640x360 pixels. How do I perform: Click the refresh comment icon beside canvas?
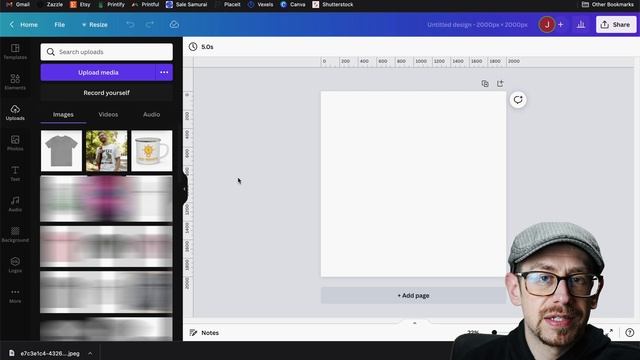(518, 100)
